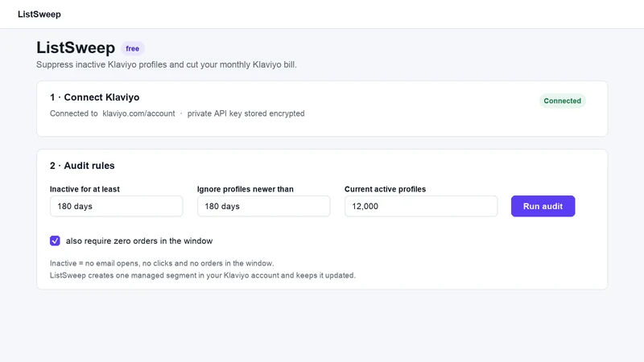
Task: Select the Connect Klaviyo section heading
Action: (94, 97)
